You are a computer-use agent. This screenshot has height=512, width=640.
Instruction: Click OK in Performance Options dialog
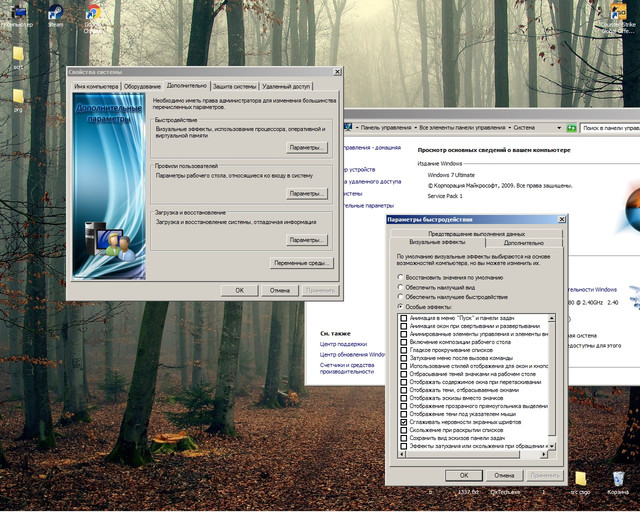point(464,476)
